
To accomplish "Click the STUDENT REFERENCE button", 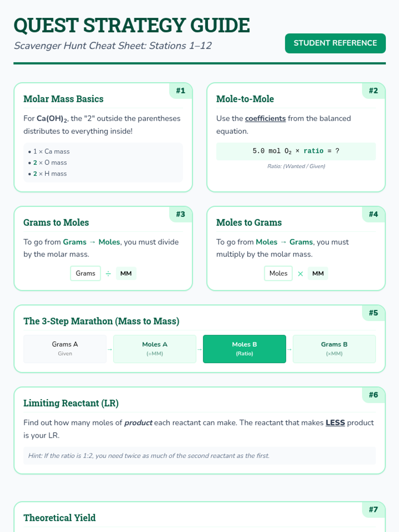I will click(335, 43).
